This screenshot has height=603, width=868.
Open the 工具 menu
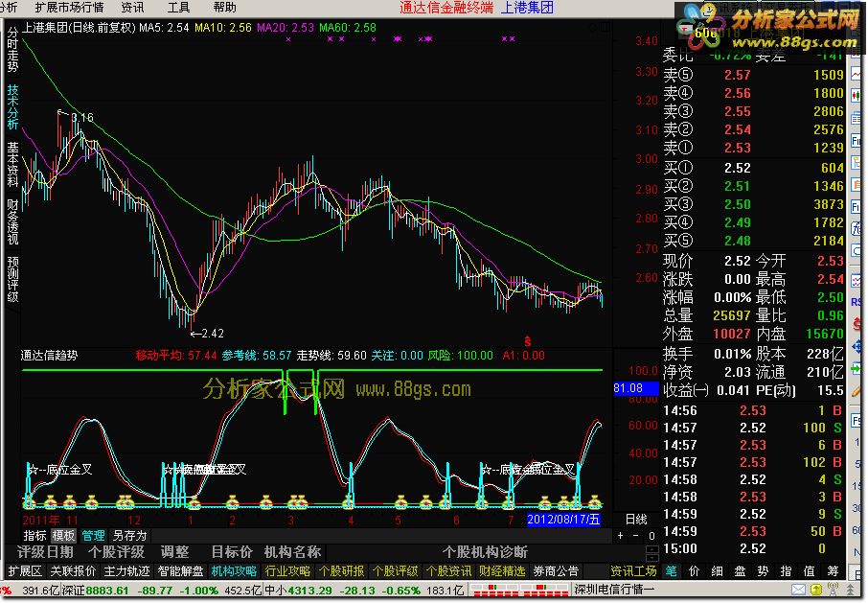click(178, 8)
